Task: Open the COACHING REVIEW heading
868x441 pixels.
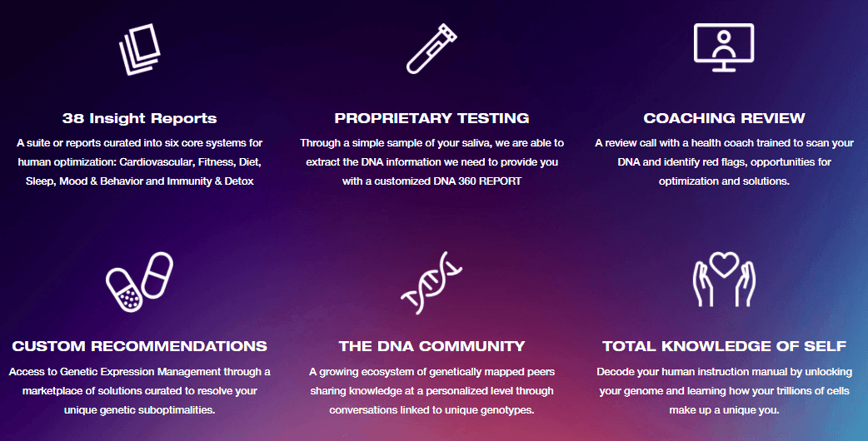Action: pos(724,118)
